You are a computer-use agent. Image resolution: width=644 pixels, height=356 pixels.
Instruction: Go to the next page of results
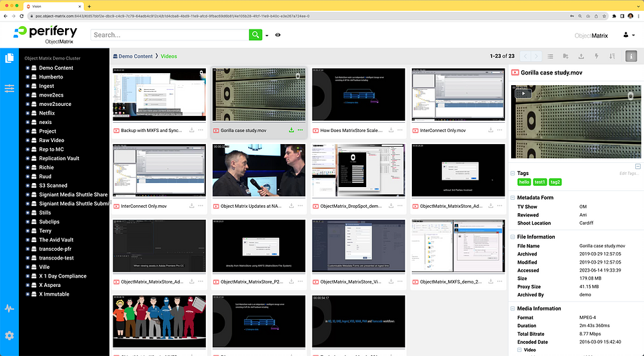click(536, 56)
